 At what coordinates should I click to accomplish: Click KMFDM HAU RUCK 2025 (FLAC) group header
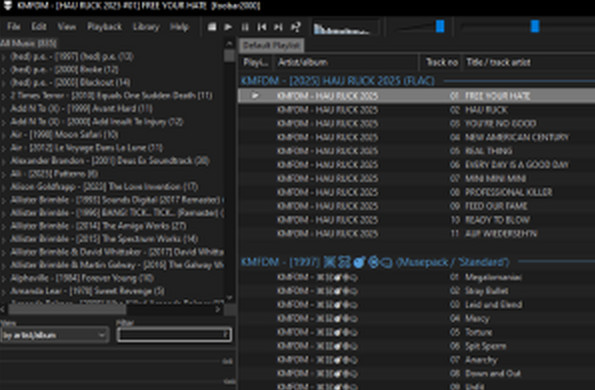pyautogui.click(x=338, y=81)
